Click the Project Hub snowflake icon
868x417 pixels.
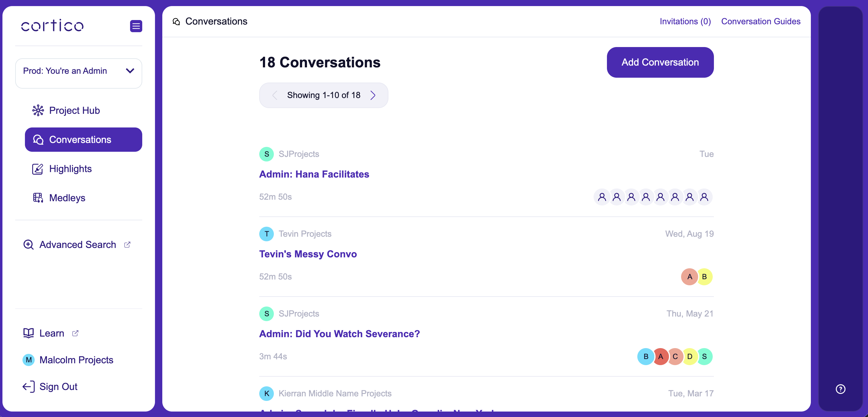[x=38, y=110]
